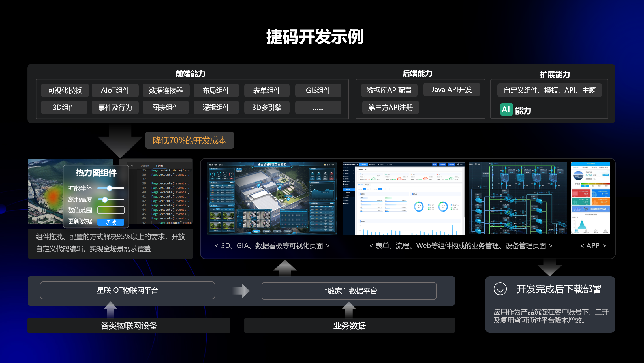644x363 pixels.
Task: Switch to the Script tab in the code editor
Action: click(x=159, y=166)
